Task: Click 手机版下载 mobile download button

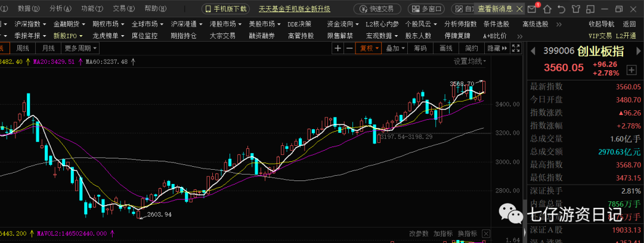Action: tap(227, 8)
